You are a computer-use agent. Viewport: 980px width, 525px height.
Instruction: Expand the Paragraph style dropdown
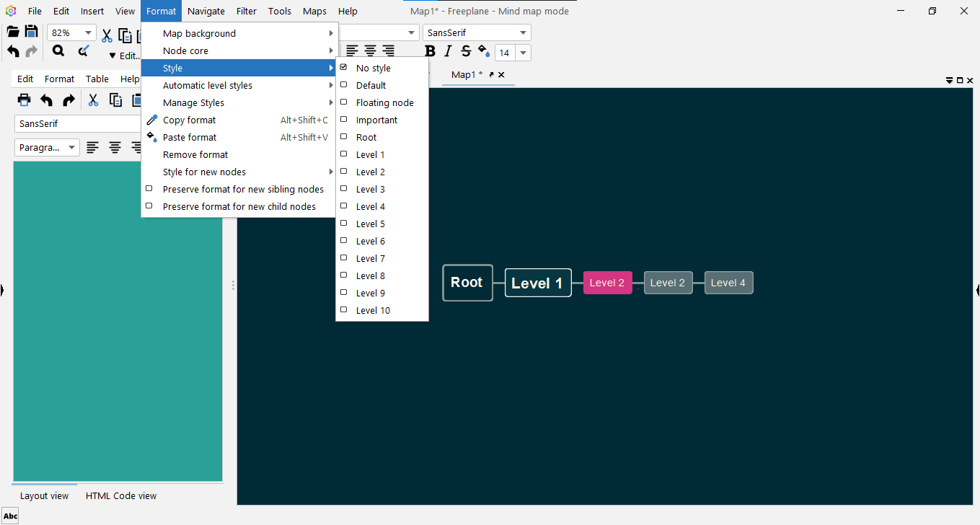coord(71,147)
